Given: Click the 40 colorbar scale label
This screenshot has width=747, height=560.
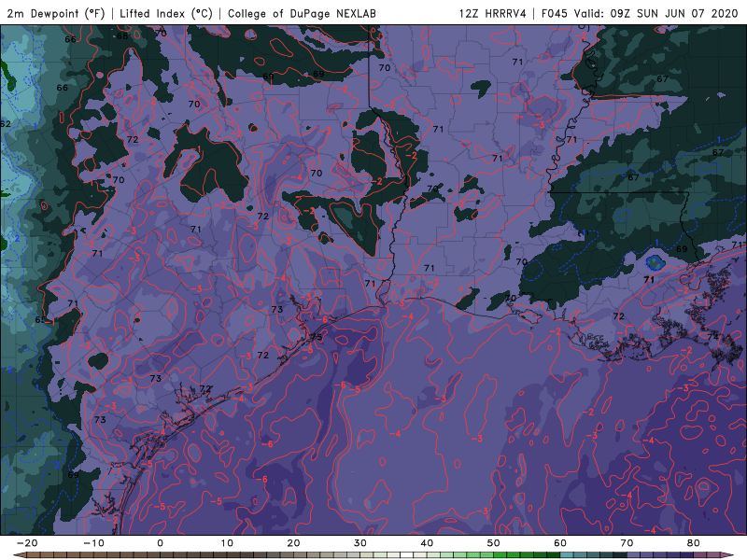Looking at the screenshot, I should 427,543.
